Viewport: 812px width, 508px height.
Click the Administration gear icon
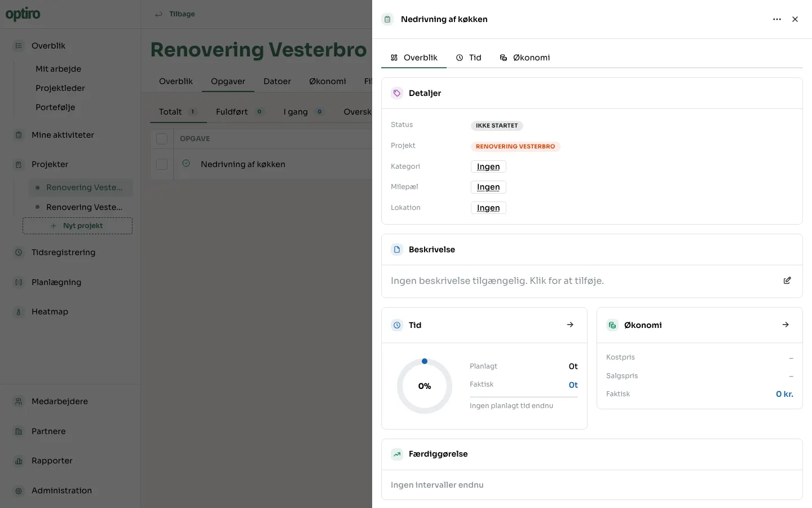[19, 491]
